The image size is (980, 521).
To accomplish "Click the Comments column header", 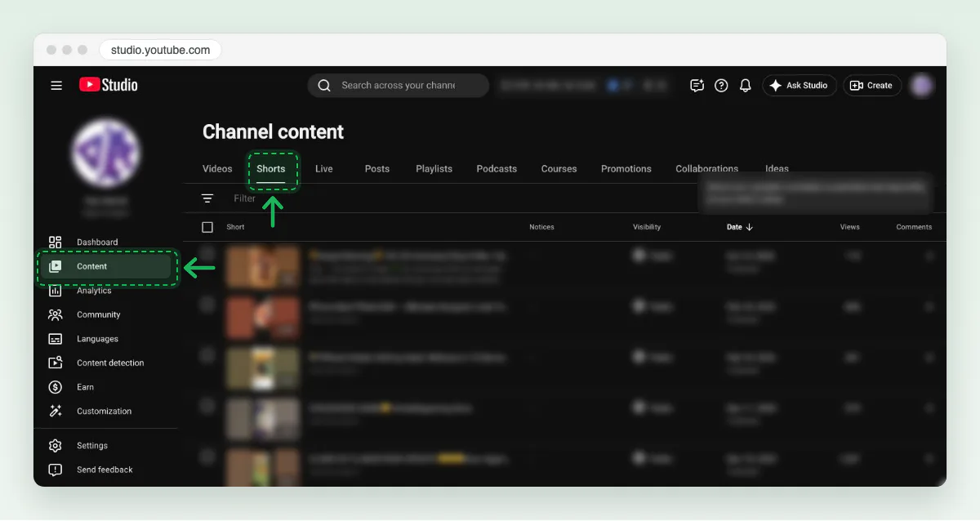I will coord(914,227).
